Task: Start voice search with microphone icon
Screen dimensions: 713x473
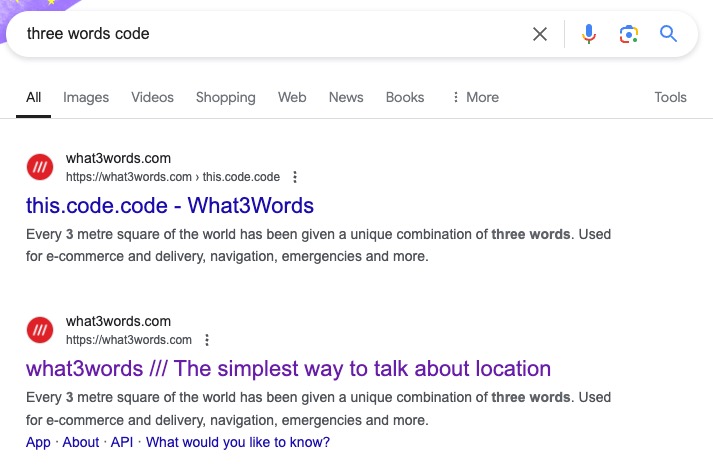Action: click(589, 34)
